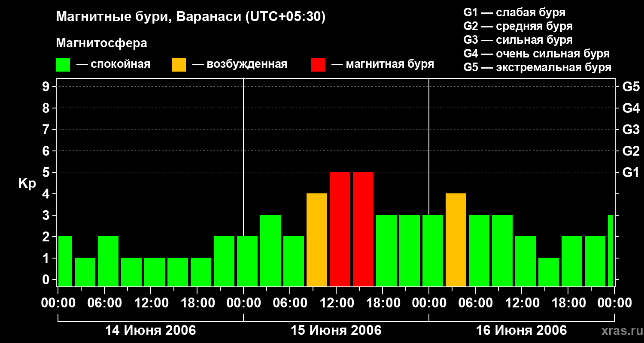644x343 pixels.
Task: Click the 'G3' right-axis storm level label
Action: (631, 129)
